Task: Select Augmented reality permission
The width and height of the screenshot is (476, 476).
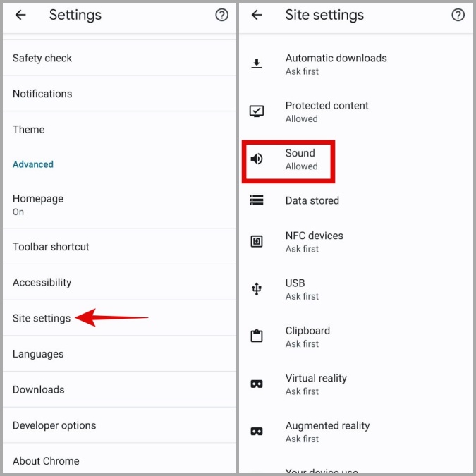Action: point(356,432)
